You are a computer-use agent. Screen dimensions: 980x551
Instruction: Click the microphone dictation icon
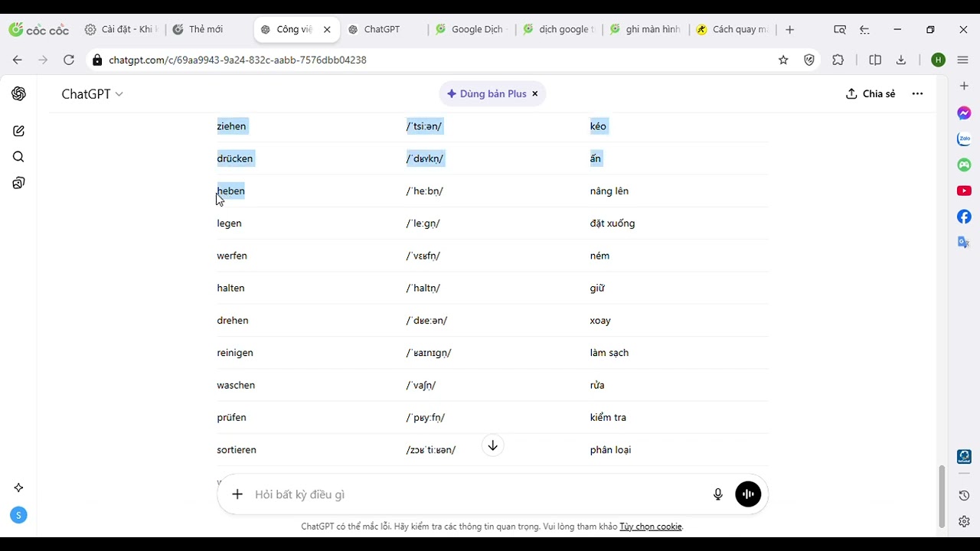(x=718, y=494)
